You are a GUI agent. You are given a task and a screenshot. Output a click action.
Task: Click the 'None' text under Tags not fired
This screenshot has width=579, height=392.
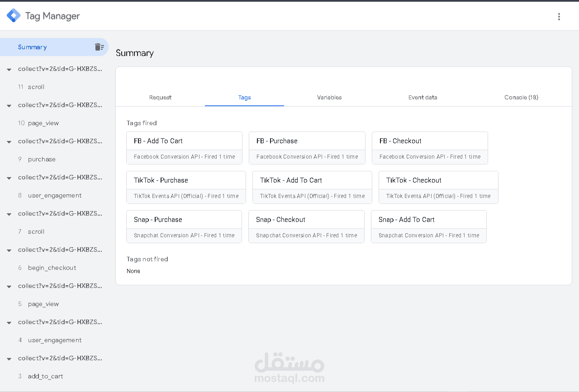(x=133, y=271)
